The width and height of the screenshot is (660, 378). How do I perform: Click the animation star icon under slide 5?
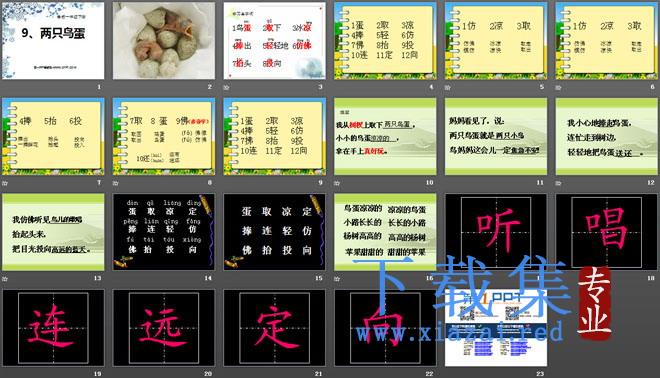pos(448,88)
